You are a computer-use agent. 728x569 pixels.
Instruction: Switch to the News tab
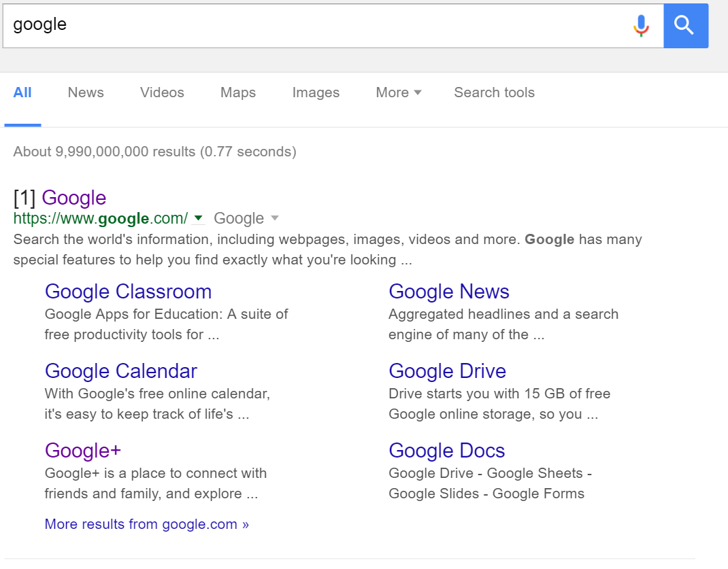85,92
